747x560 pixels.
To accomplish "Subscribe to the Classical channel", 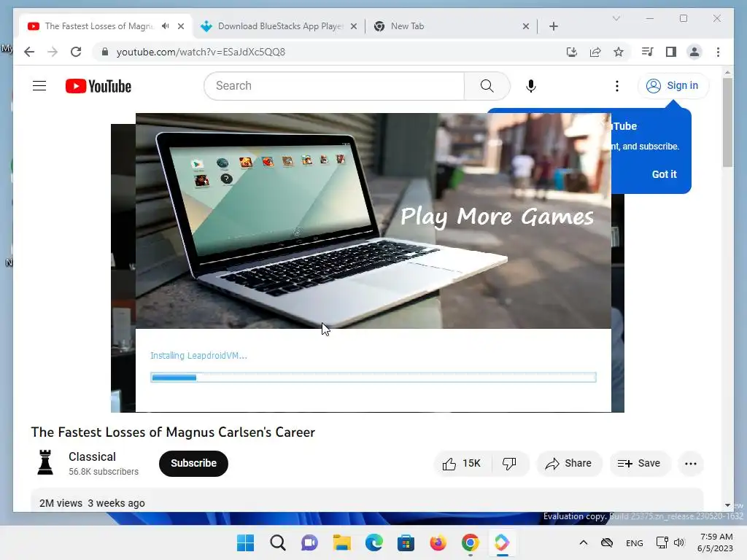I will [x=193, y=463].
